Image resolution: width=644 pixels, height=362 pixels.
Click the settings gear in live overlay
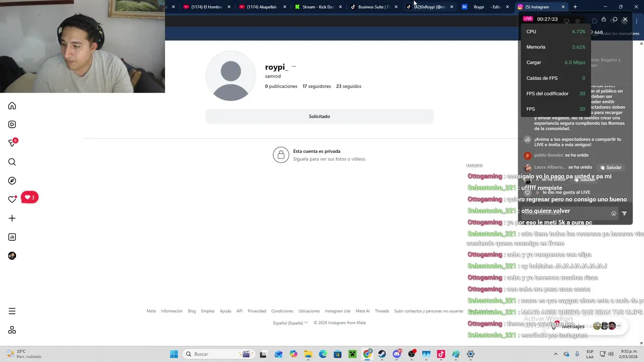coord(615,19)
